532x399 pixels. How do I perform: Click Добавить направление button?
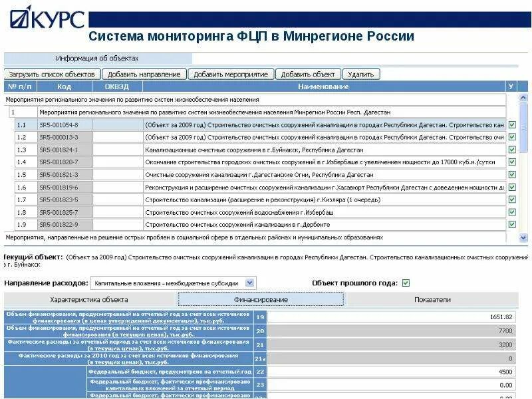[144, 74]
